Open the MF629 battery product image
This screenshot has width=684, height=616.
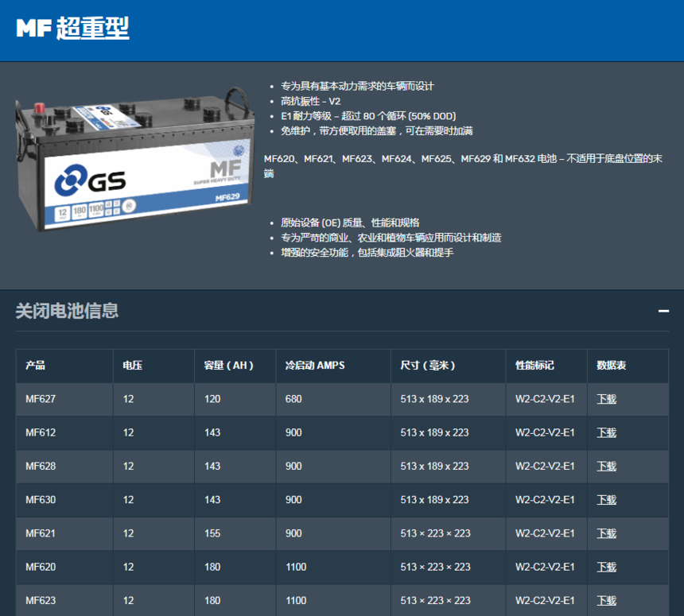[134, 159]
